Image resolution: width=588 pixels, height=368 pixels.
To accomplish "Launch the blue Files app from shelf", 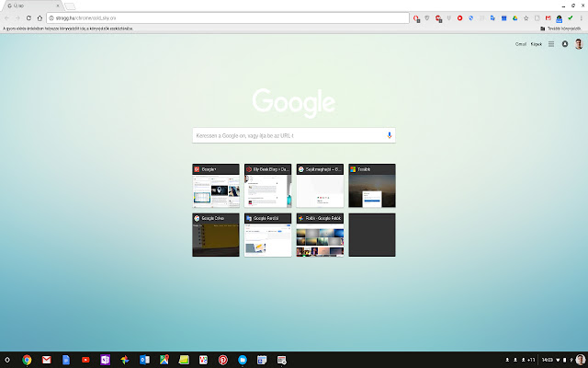I will pyautogui.click(x=243, y=360).
